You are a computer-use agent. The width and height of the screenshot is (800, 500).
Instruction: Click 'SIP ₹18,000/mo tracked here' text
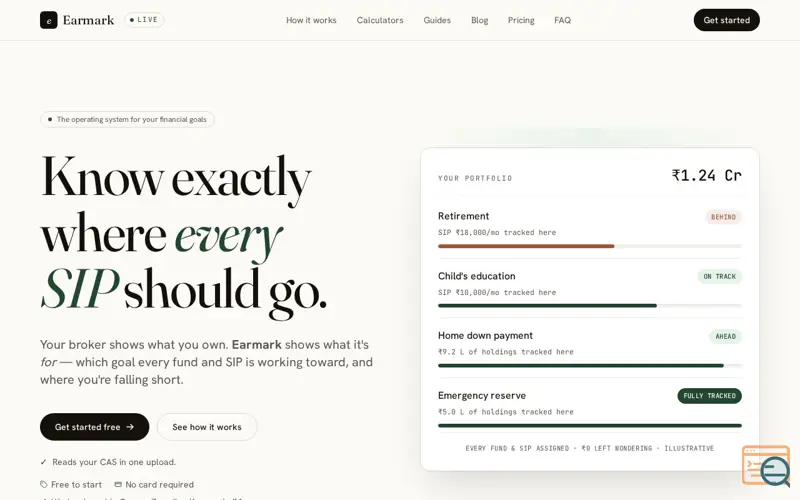click(x=497, y=233)
